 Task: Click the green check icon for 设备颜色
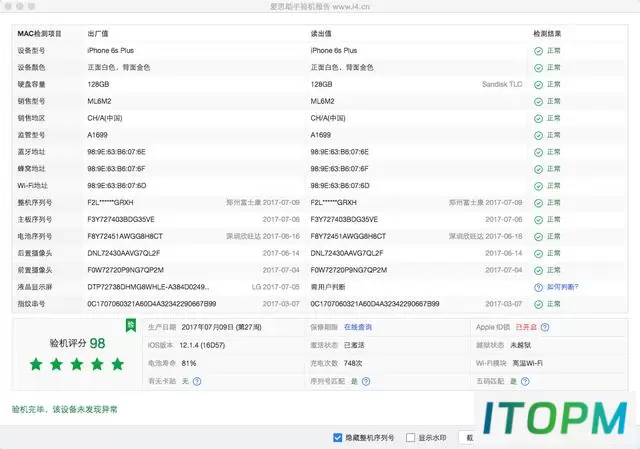coord(538,68)
